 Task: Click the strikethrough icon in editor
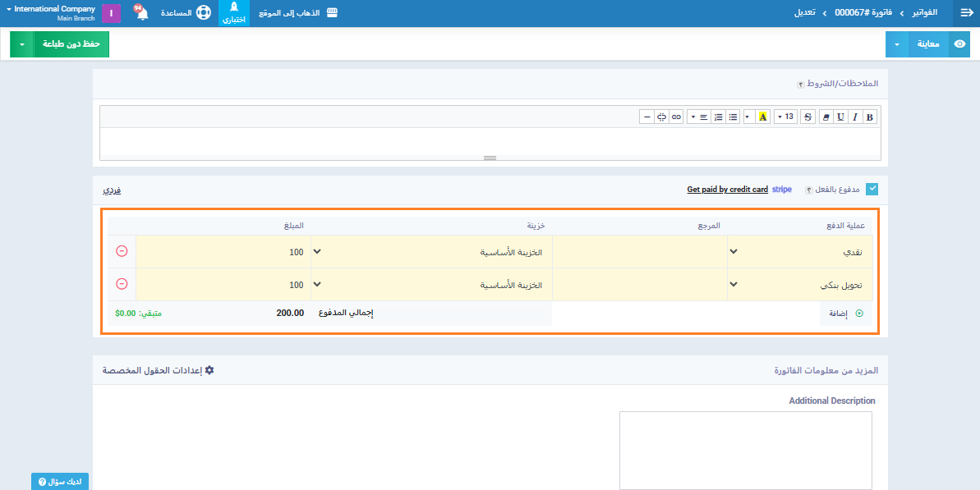point(807,117)
